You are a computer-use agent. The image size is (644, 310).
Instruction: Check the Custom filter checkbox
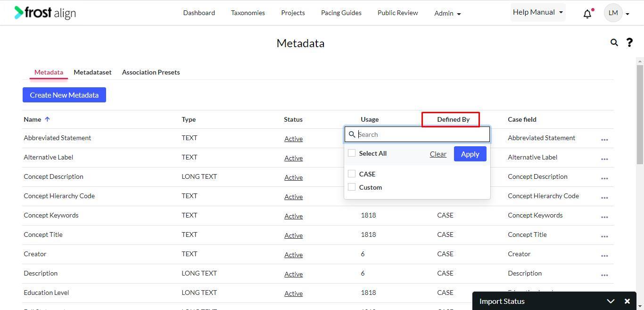(352, 187)
